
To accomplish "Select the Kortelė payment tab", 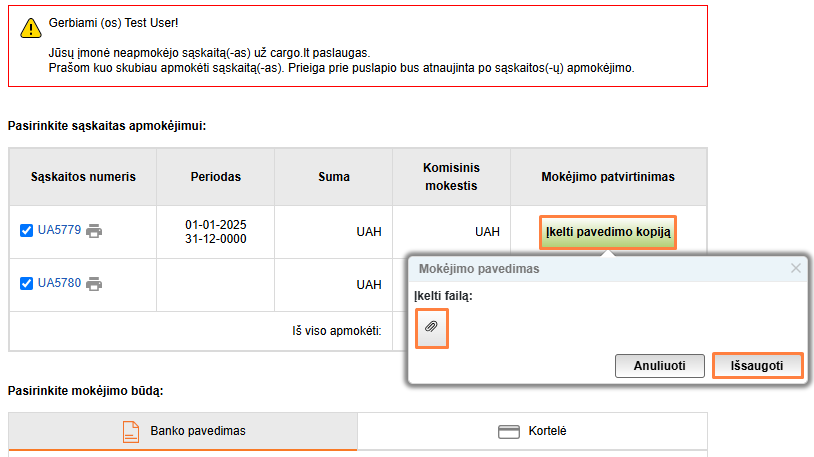I will pos(532,431).
